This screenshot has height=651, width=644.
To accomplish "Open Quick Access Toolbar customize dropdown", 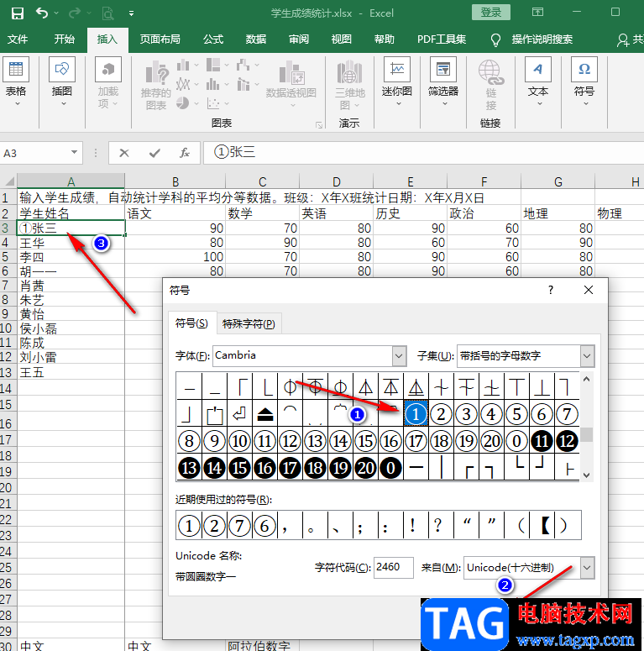I will pyautogui.click(x=131, y=13).
